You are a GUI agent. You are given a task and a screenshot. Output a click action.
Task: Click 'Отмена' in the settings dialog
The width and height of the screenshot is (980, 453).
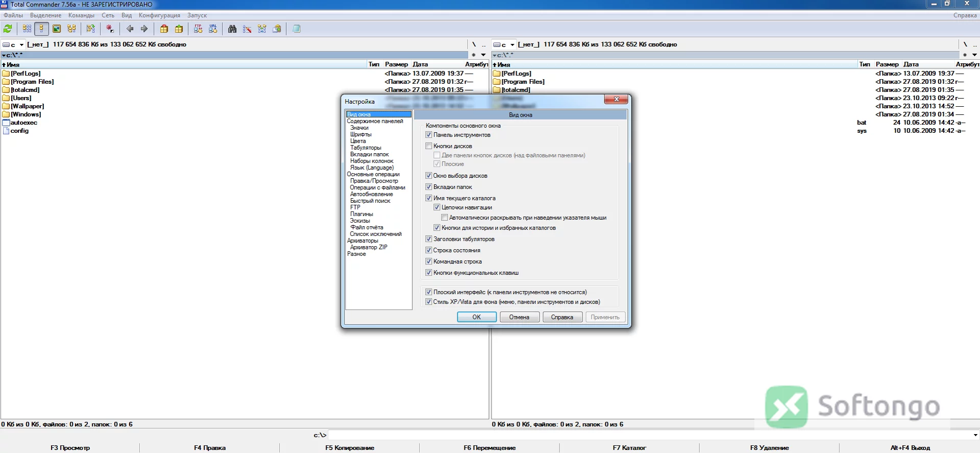point(519,317)
